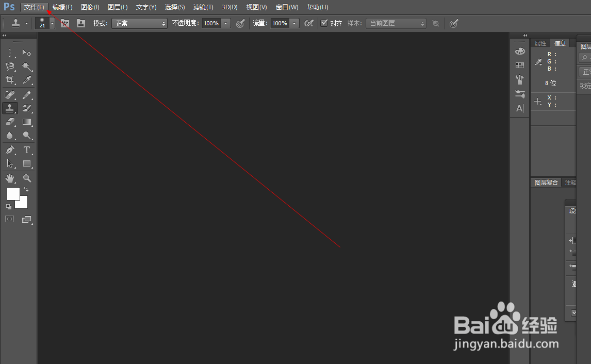591x364 pixels.
Task: Select the Dodge tool
Action: click(26, 135)
